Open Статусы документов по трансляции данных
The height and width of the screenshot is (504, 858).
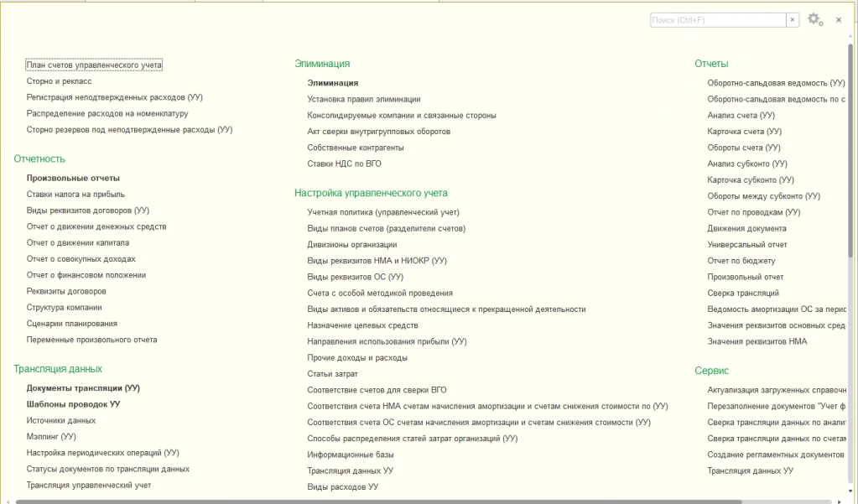(108, 469)
